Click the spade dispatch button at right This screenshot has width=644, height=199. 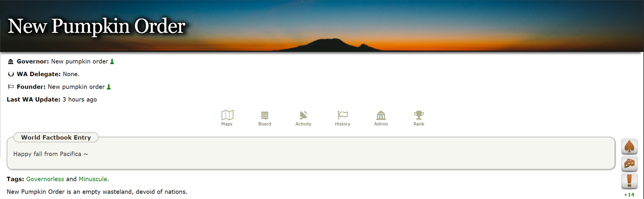[629, 147]
